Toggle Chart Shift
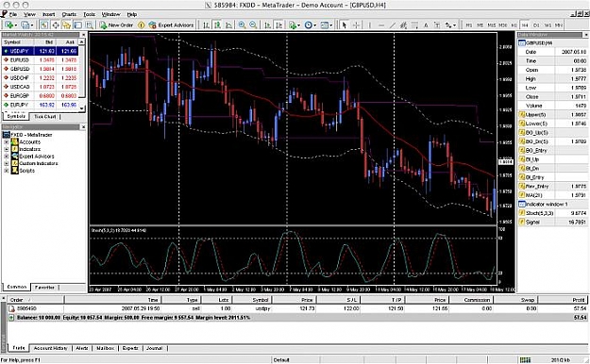The width and height of the screenshot is (590, 364). 278,25
